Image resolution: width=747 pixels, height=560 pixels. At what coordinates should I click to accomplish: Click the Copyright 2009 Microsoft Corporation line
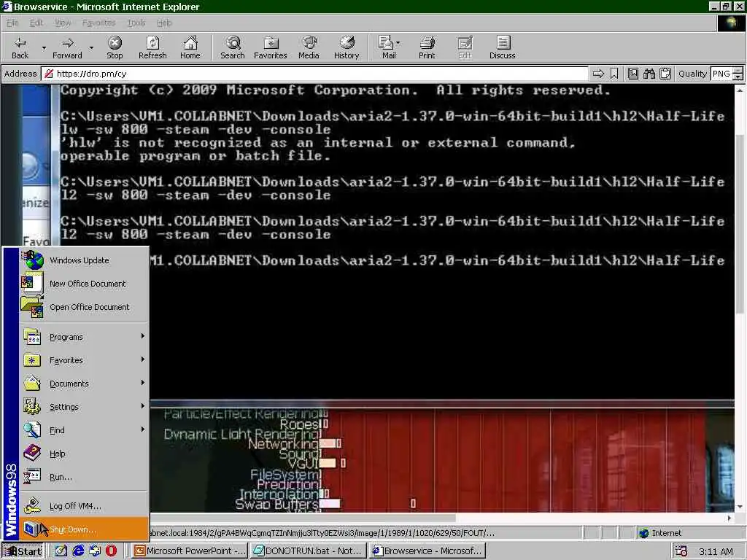tap(336, 90)
